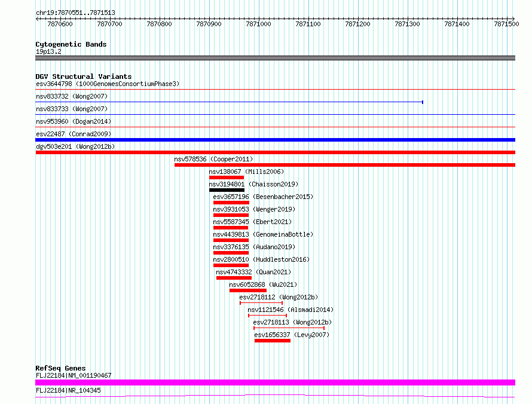
Task: Click the red esv3657196 feature bar
Action: 231,203
